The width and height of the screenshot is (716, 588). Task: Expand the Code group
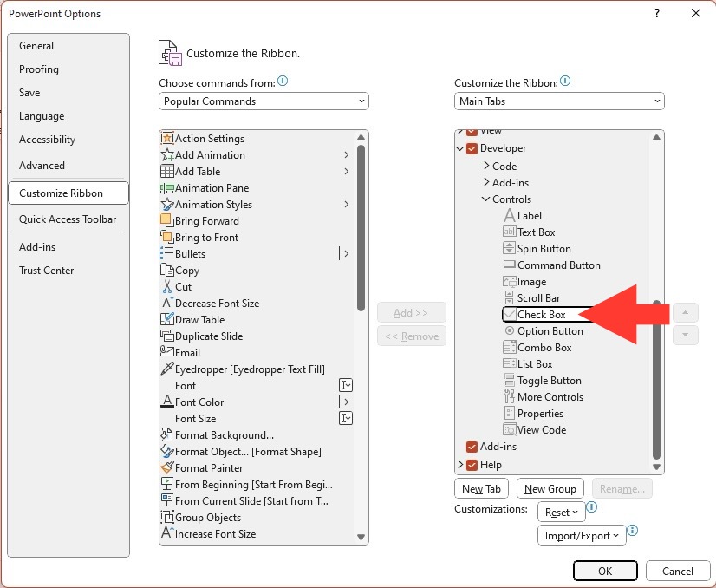pos(486,166)
